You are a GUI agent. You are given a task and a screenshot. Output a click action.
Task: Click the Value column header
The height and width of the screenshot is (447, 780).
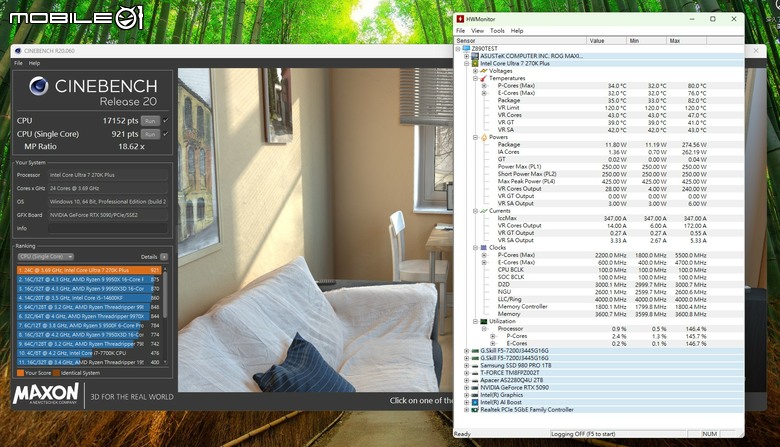click(x=606, y=41)
